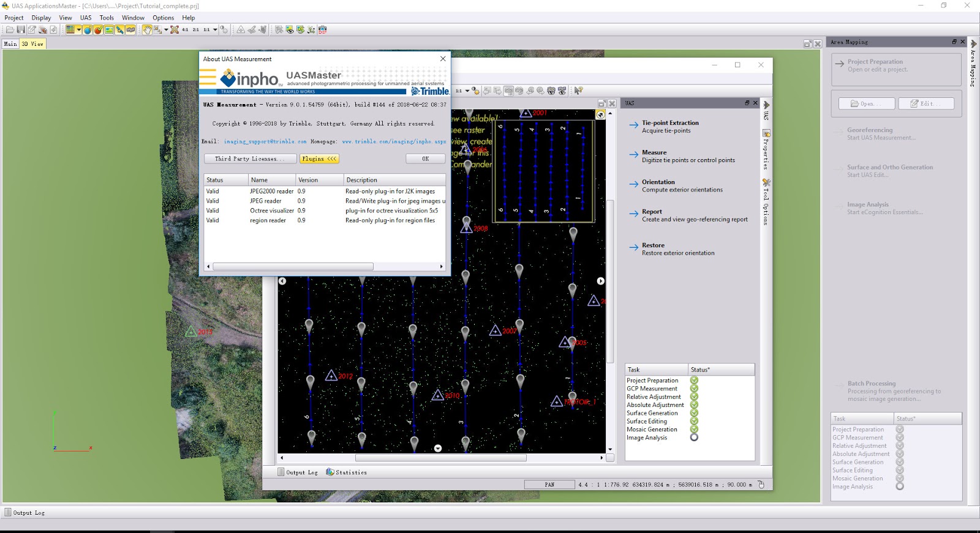Toggle the grid overview display icon
980x533 pixels.
tap(70, 29)
